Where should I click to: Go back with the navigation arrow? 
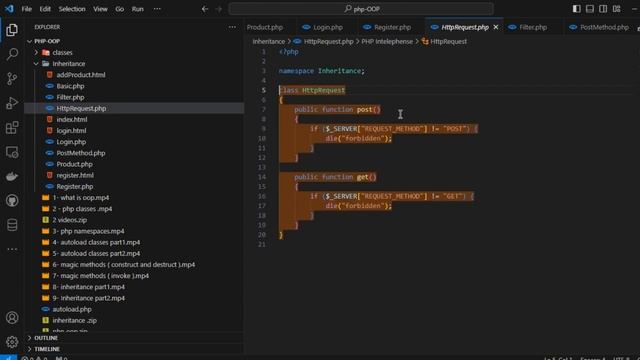(205, 9)
